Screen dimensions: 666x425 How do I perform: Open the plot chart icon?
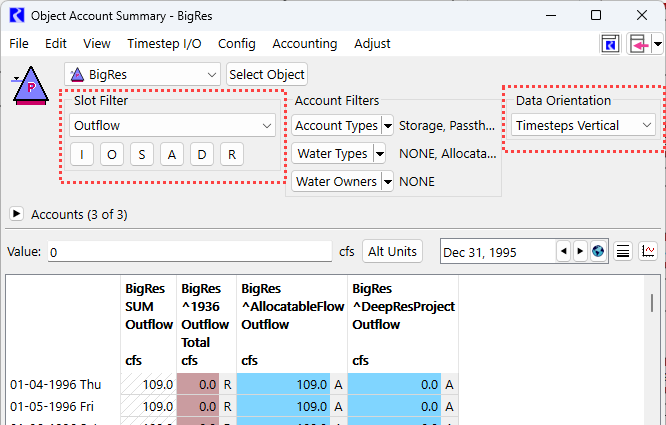[648, 252]
